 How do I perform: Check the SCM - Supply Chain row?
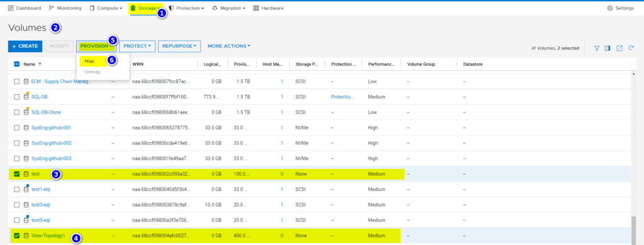(x=17, y=82)
